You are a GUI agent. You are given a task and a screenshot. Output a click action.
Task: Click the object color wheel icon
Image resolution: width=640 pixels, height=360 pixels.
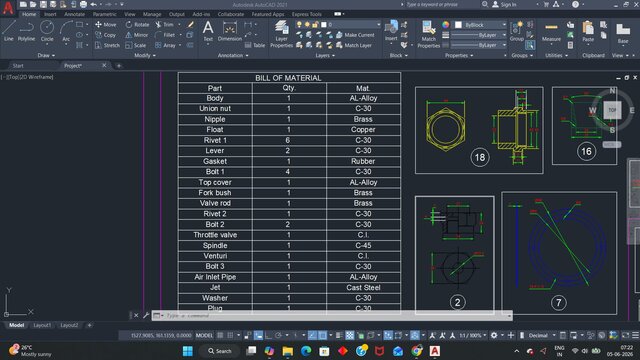pyautogui.click(x=446, y=25)
